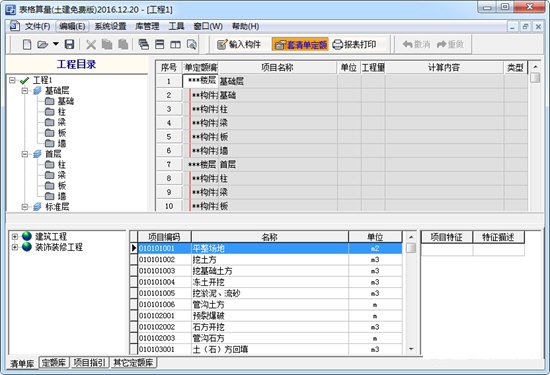Image resolution: width=550 pixels, height=375 pixels.
Task: Click the 重做 redo button
Action: [450, 45]
